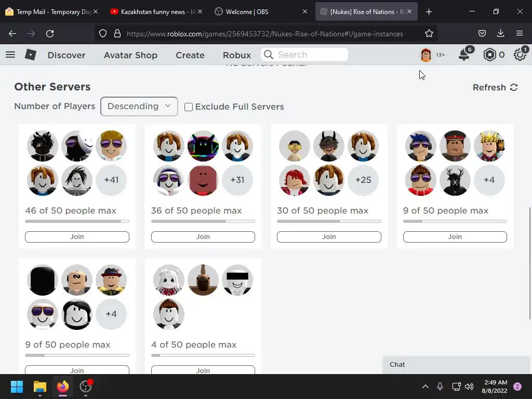The height and width of the screenshot is (399, 532).
Task: Click the padlock site information icon
Action: pyautogui.click(x=117, y=34)
